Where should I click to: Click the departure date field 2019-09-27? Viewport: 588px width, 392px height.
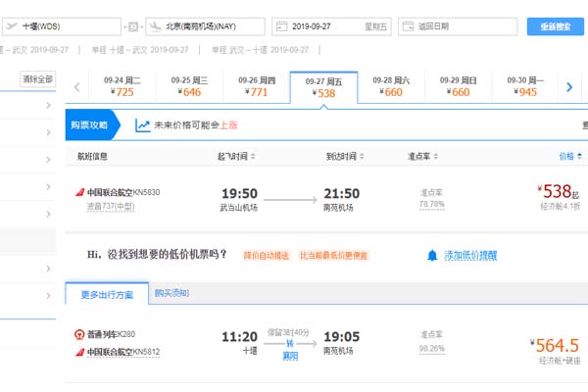pos(331,26)
